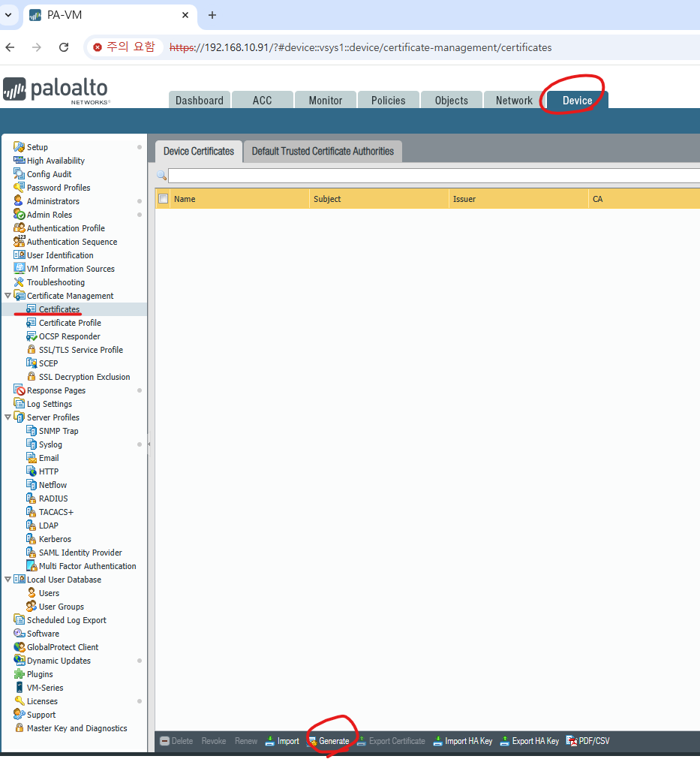Click the SSL/TLS Service Profile lock icon
Viewport: 700px width, 759px height.
(x=32, y=350)
